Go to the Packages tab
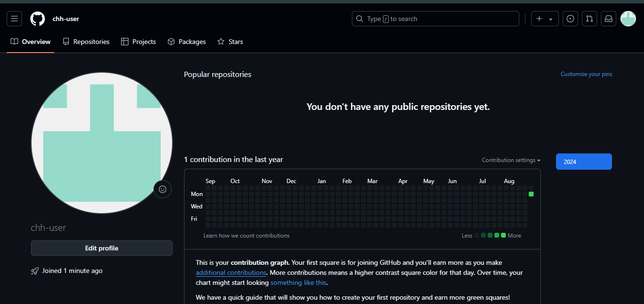Screen dimensions: 644x304 [x=186, y=42]
